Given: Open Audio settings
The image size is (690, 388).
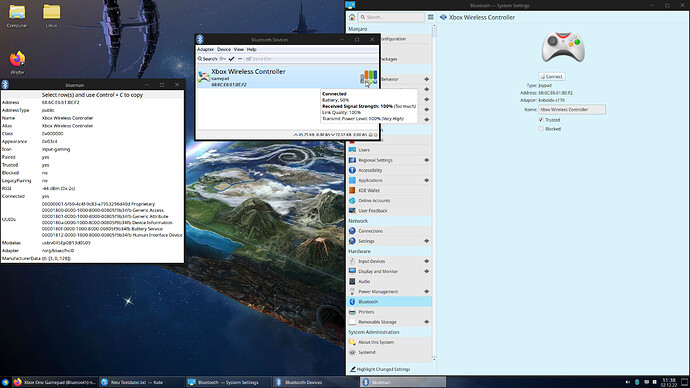Looking at the screenshot, I should 389,282.
